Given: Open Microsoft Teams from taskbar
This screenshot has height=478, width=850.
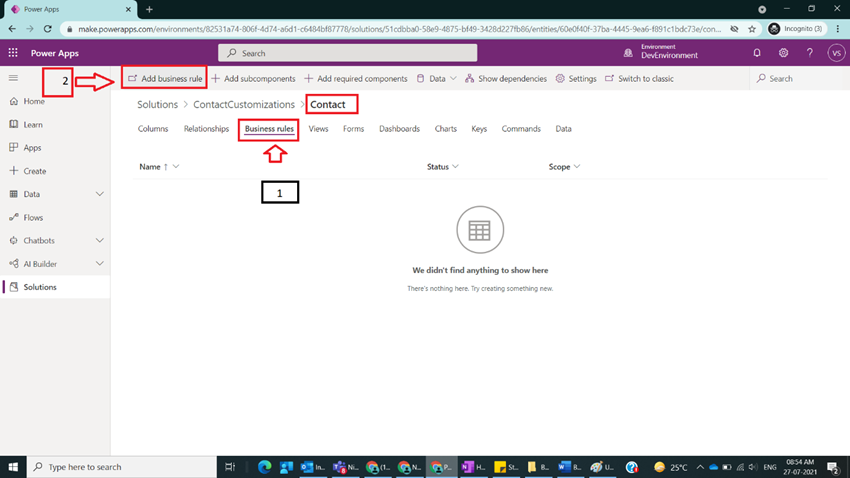Looking at the screenshot, I should pos(345,467).
